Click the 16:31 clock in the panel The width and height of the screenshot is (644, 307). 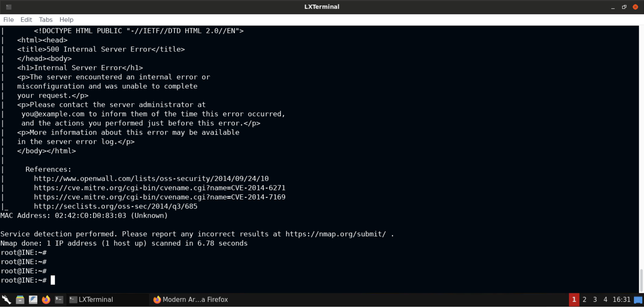point(622,300)
